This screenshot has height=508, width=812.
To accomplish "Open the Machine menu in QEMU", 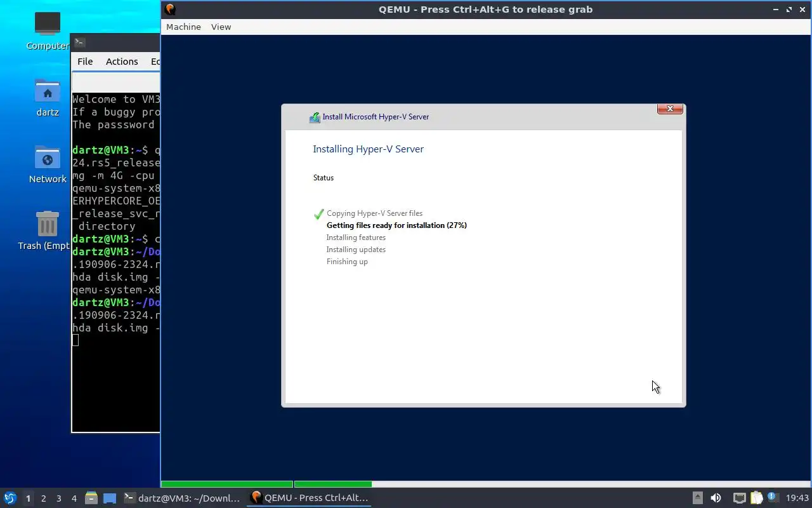I will (x=183, y=27).
